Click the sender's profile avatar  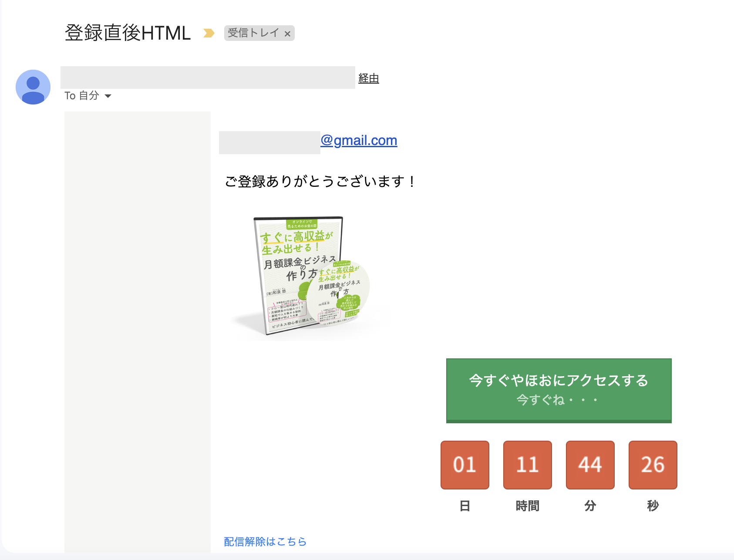pos(33,87)
